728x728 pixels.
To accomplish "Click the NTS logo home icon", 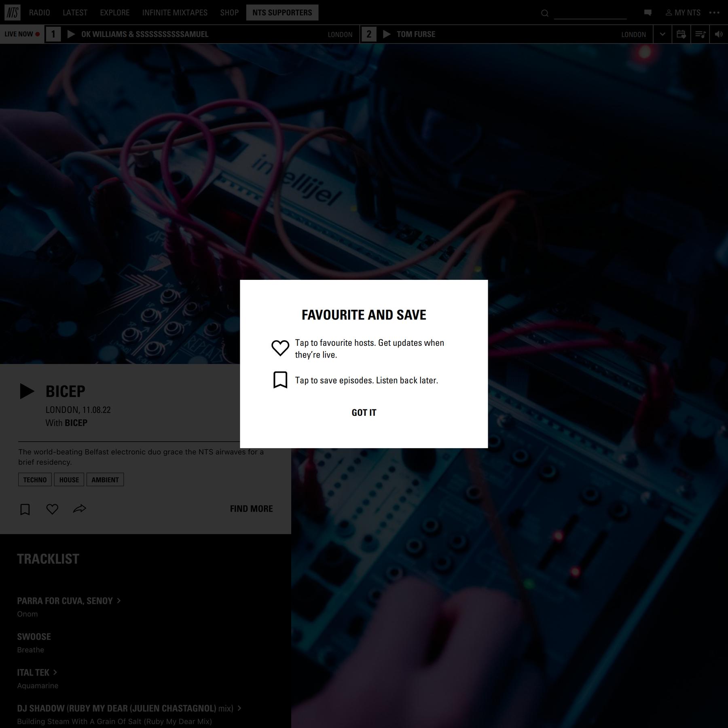I will (13, 13).
